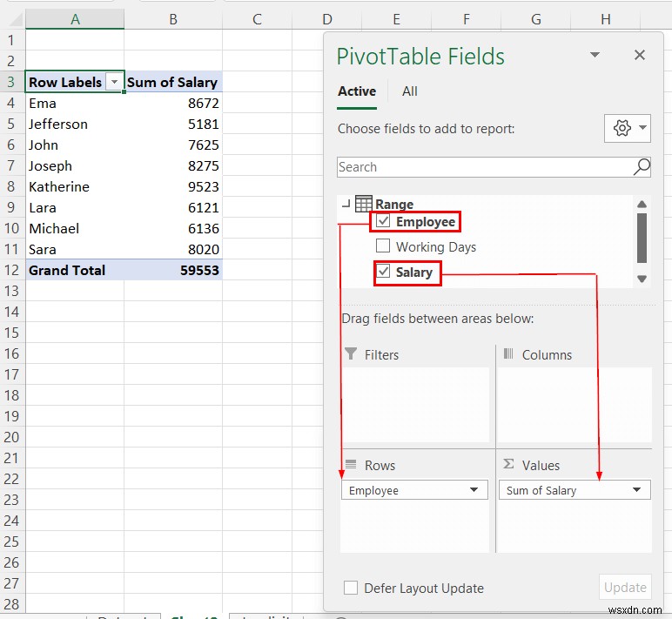Viewport: 672px width, 619px height.
Task: Click the Values sigma icon
Action: coord(508,465)
